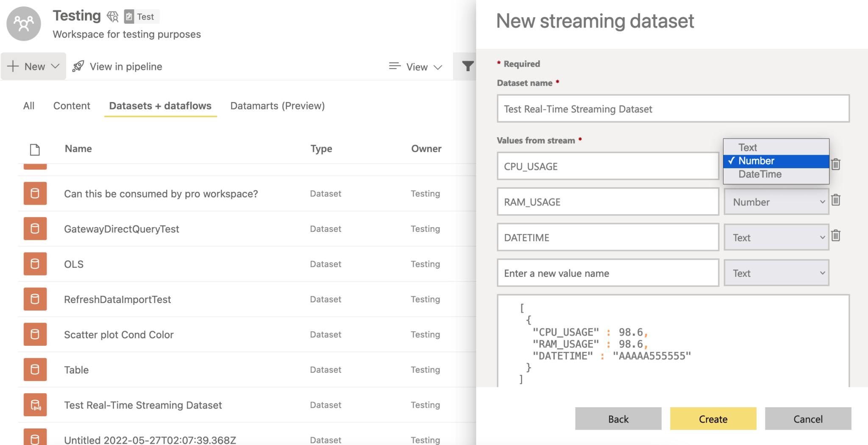The image size is (868, 445).
Task: Delete the CPU_USAGE value using trash icon
Action: point(835,164)
